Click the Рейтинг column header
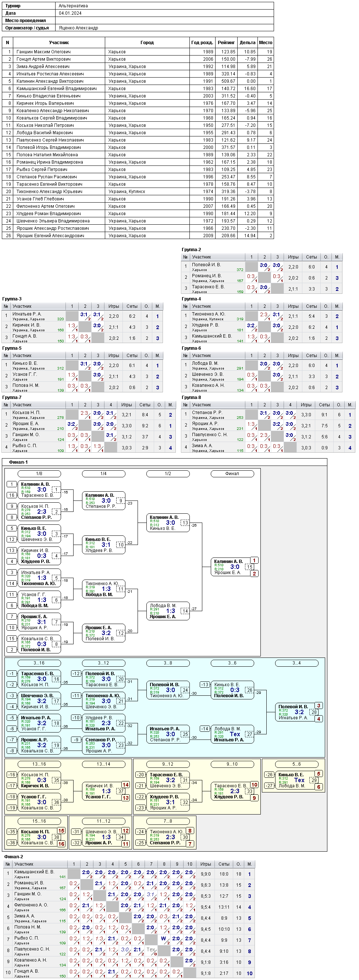This screenshot has height=980, width=359. click(226, 43)
